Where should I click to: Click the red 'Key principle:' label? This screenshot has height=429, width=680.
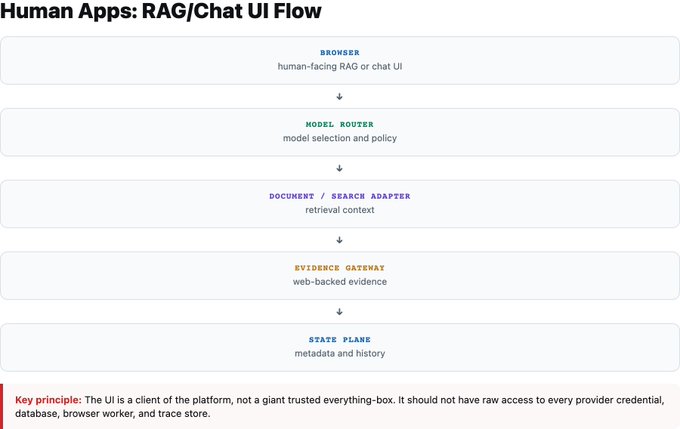pos(48,400)
